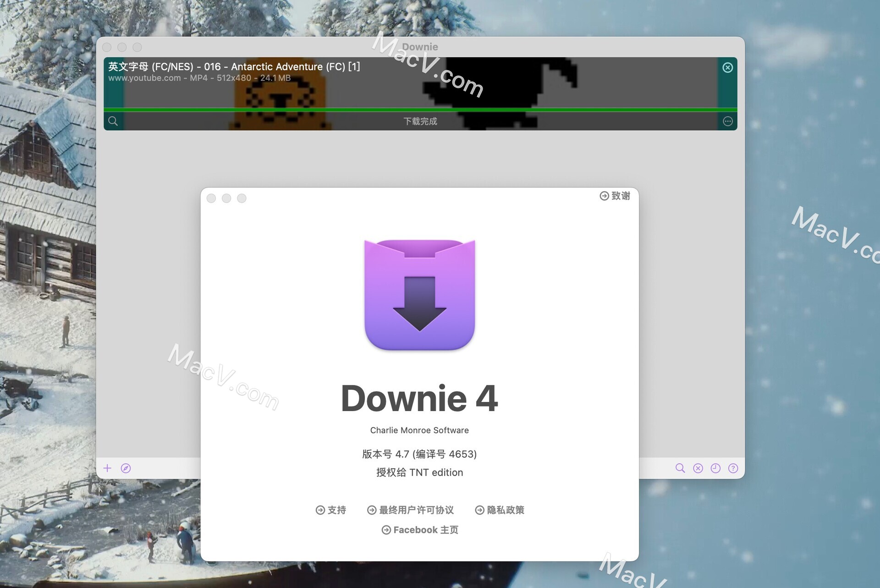Open the 隐私政策 privacy policy link
The image size is (880, 588).
tap(500, 510)
